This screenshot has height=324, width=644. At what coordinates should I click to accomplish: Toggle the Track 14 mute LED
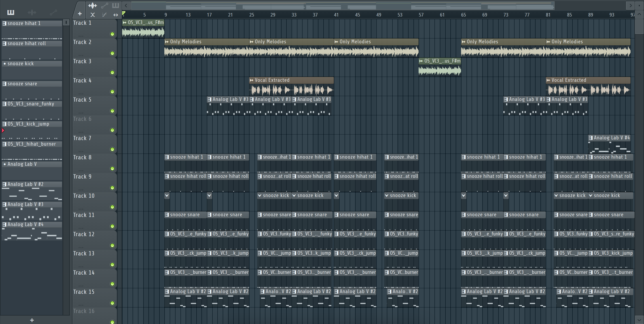(112, 284)
